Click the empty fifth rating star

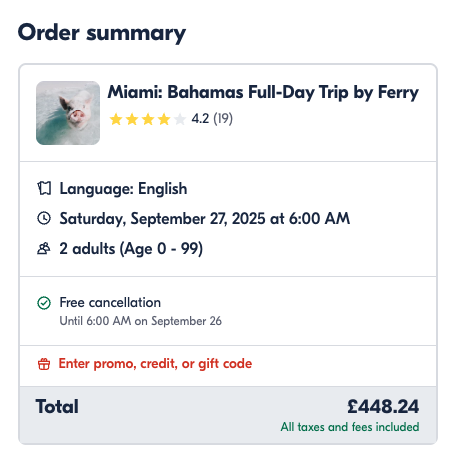point(180,119)
